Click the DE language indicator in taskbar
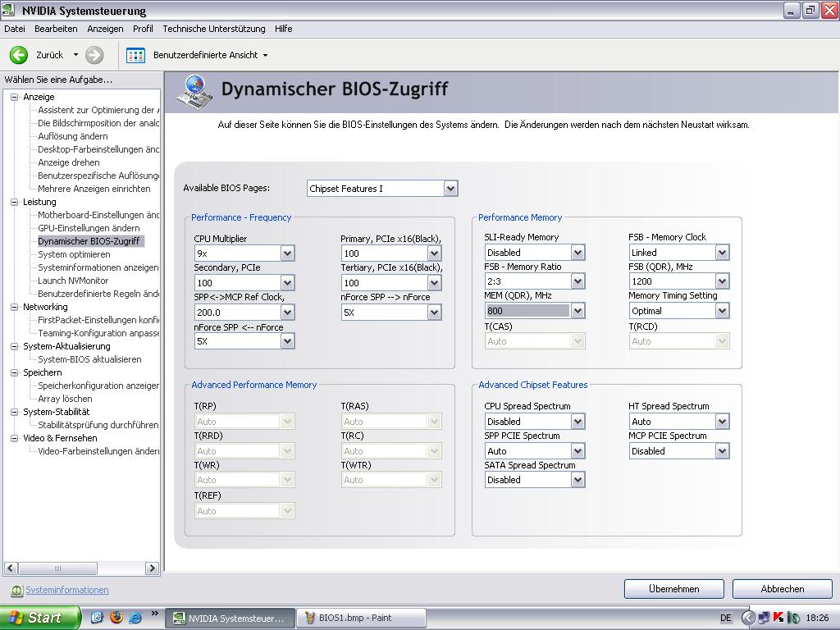Image resolution: width=840 pixels, height=630 pixels. click(725, 618)
